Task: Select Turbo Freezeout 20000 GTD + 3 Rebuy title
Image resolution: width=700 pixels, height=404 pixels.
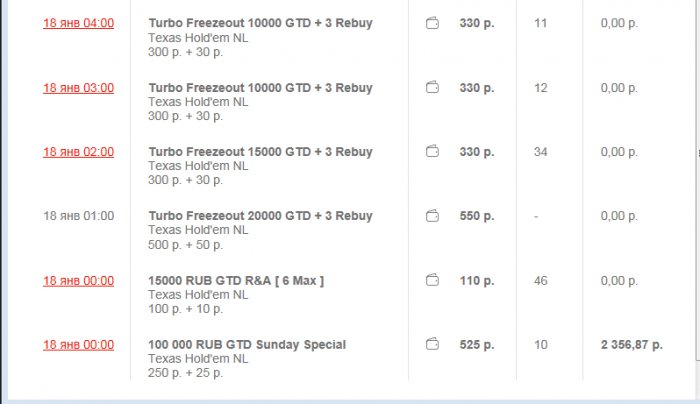Action: click(260, 216)
